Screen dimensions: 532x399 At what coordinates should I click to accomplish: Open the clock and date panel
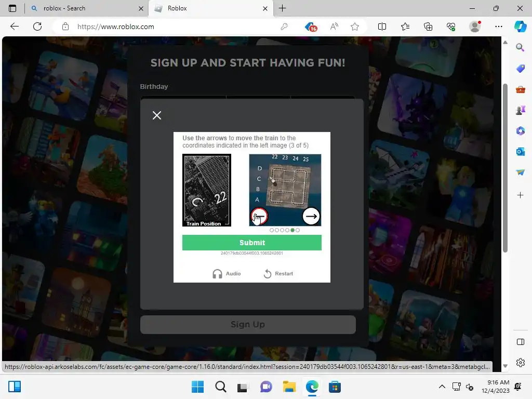[x=496, y=387]
